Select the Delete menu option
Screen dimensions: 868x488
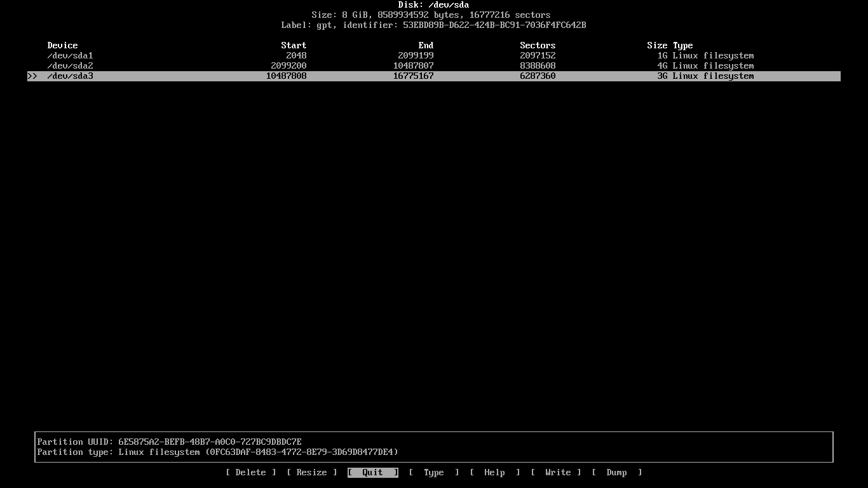pos(250,472)
